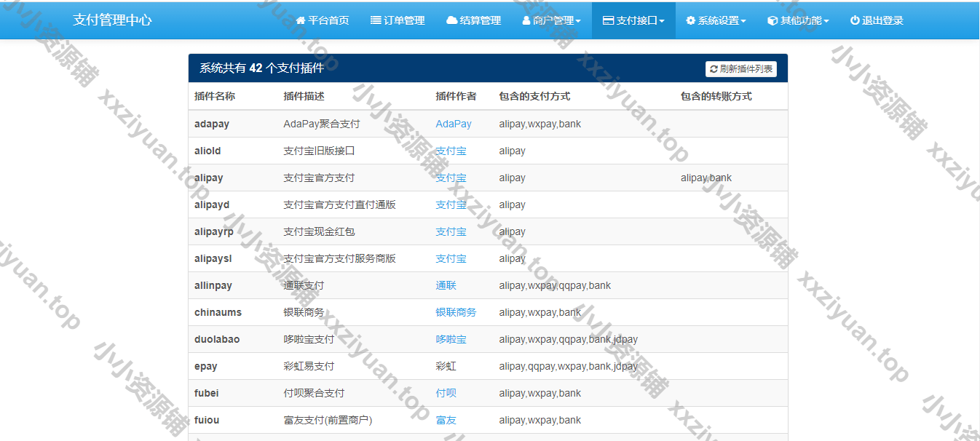Click the cloud icon beside 结算管理
Viewport: 980px width, 441px height.
451,20
